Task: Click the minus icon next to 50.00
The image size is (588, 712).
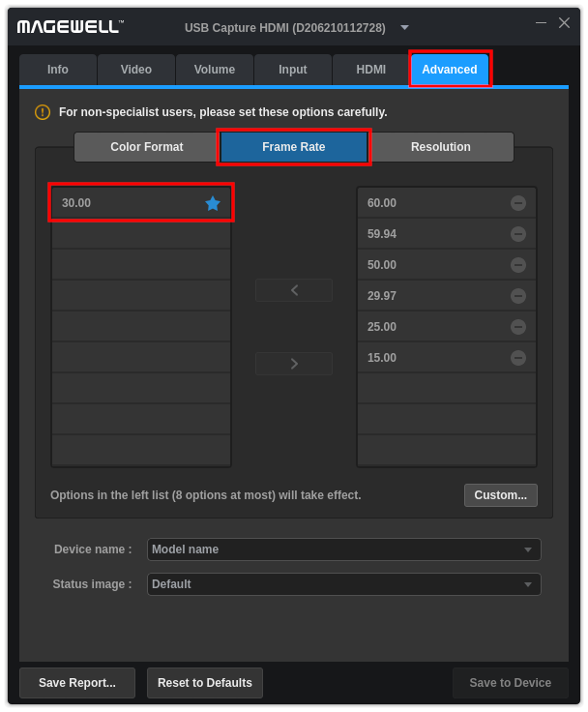Action: [x=518, y=265]
